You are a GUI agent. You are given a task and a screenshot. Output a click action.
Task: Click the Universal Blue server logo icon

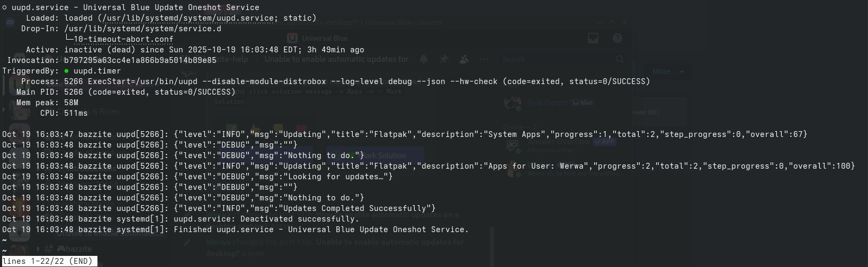coord(292,38)
